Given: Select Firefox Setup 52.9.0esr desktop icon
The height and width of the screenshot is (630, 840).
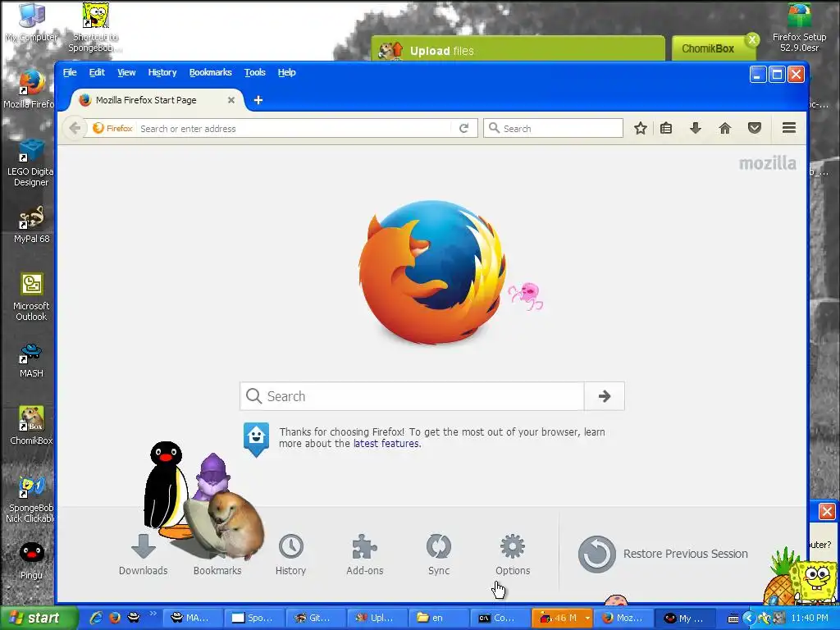Looking at the screenshot, I should (799, 27).
